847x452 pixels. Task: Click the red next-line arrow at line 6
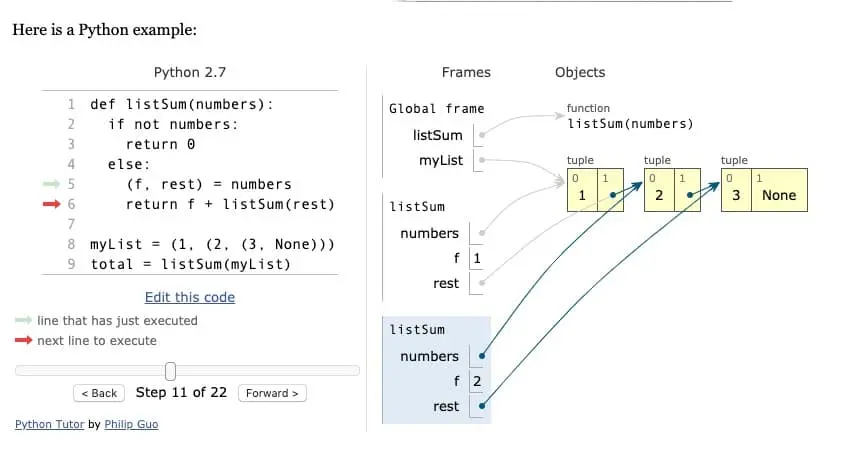point(52,204)
